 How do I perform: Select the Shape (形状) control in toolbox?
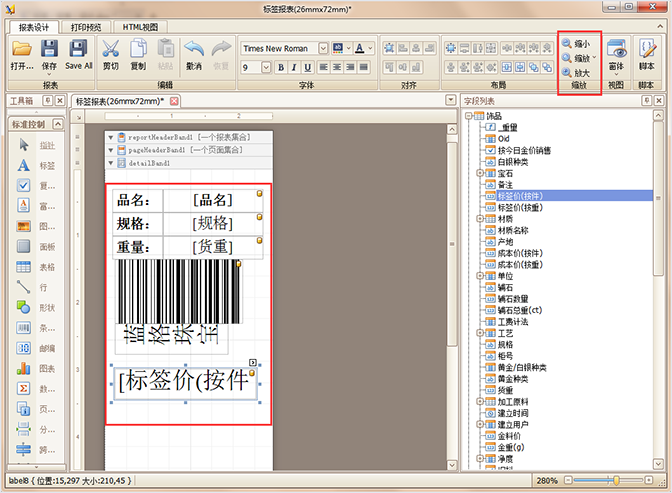24,306
